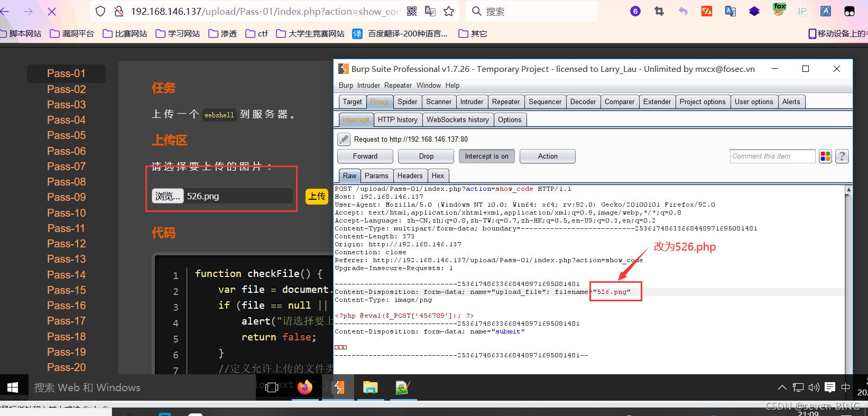
Task: Open Pass-02 in the sidebar
Action: tap(66, 89)
